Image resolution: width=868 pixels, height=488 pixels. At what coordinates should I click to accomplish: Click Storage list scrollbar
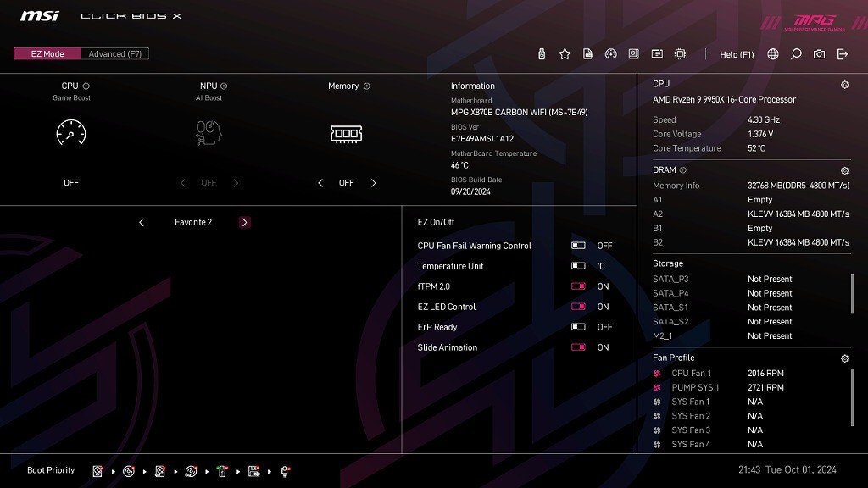point(852,293)
